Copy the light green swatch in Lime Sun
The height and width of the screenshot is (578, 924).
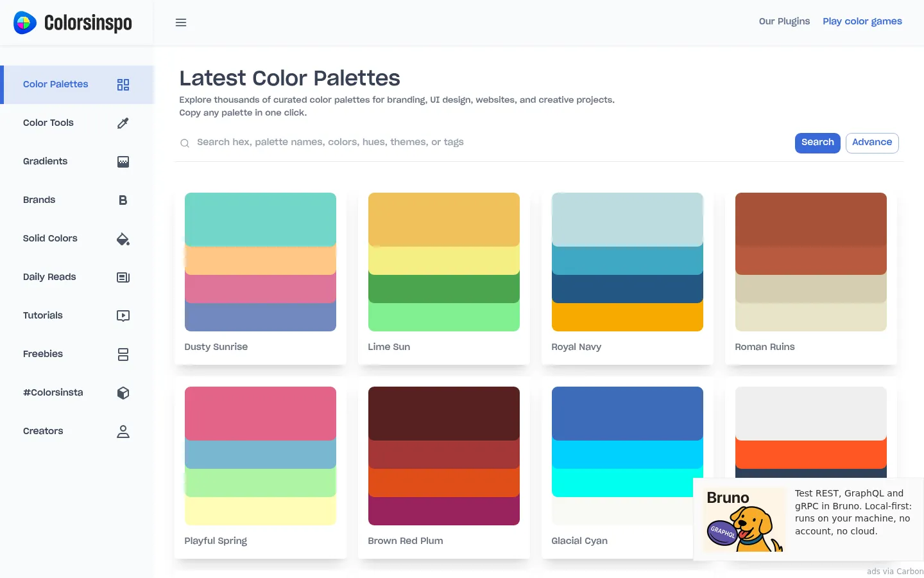pos(444,317)
